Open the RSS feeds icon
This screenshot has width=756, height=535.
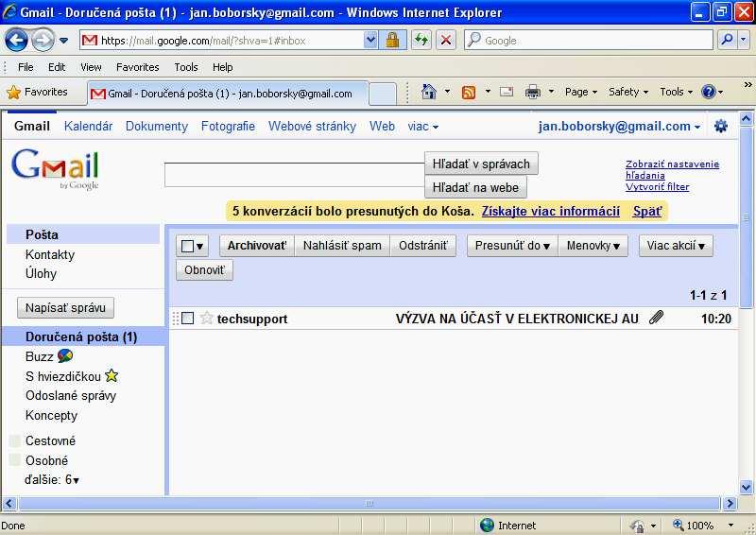pos(469,92)
